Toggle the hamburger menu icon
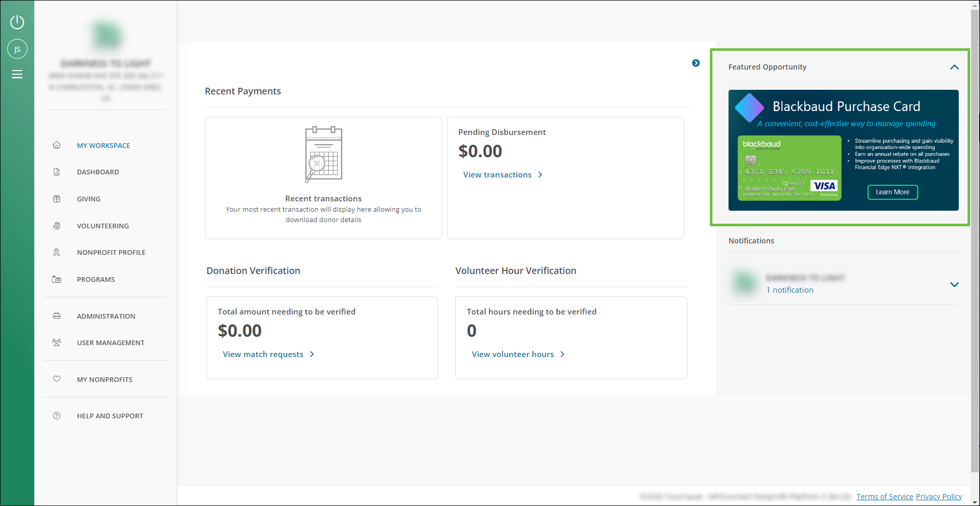The width and height of the screenshot is (980, 506). click(17, 75)
